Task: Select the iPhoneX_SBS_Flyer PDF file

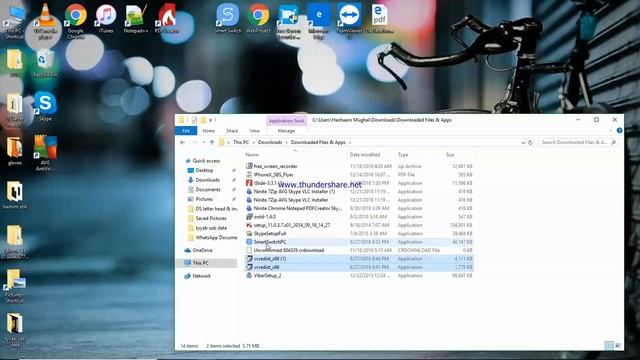Action: 359,175
